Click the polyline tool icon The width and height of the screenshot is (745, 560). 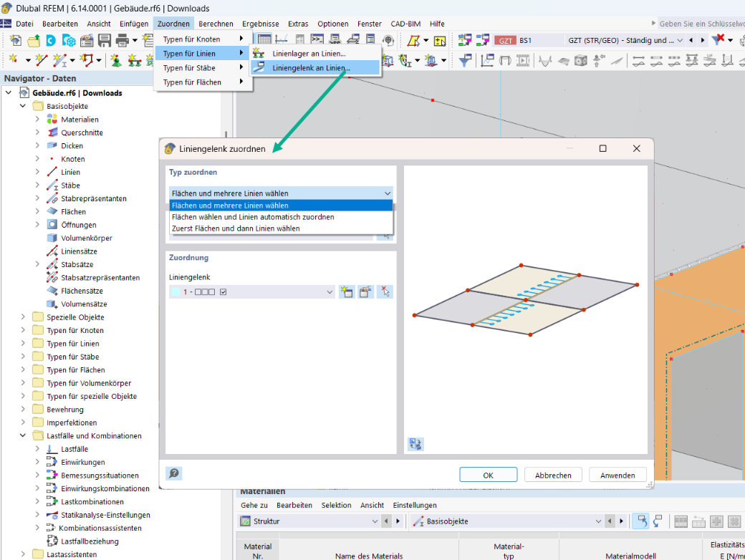pos(87,60)
